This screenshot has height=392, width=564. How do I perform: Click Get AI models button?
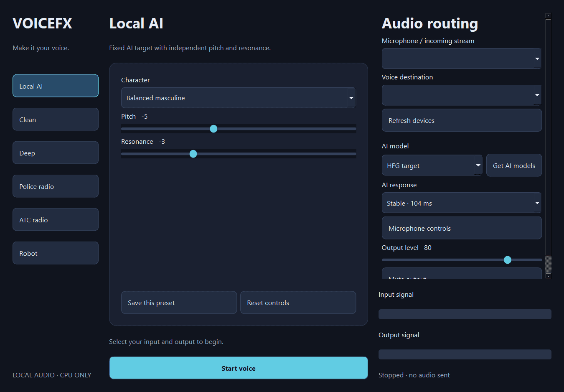point(514,165)
